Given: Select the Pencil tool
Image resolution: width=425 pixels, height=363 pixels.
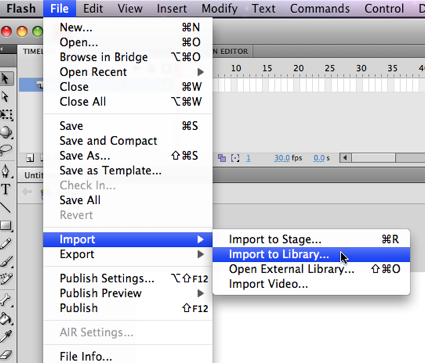Looking at the screenshot, I should click(x=6, y=244).
